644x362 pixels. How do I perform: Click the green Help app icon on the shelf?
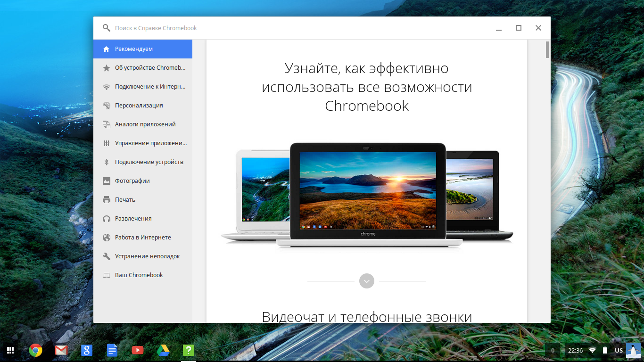pyautogui.click(x=189, y=350)
